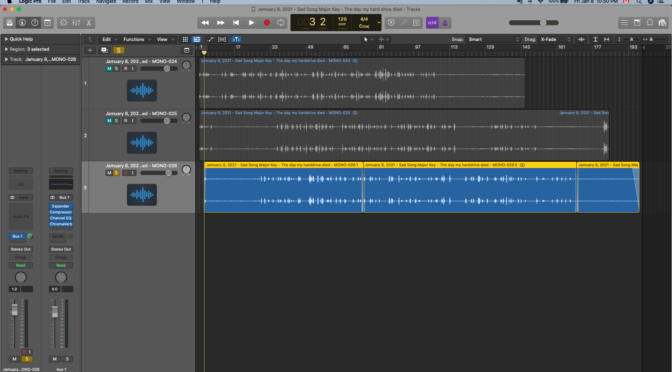This screenshot has width=672, height=372.
Task: Toggle the Metronome click button
Action: pos(445,23)
